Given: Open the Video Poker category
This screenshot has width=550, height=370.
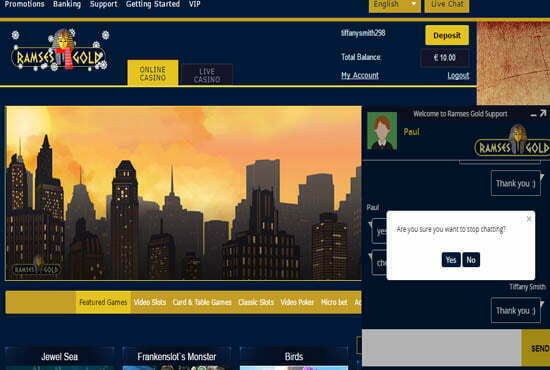Looking at the screenshot, I should coord(297,302).
